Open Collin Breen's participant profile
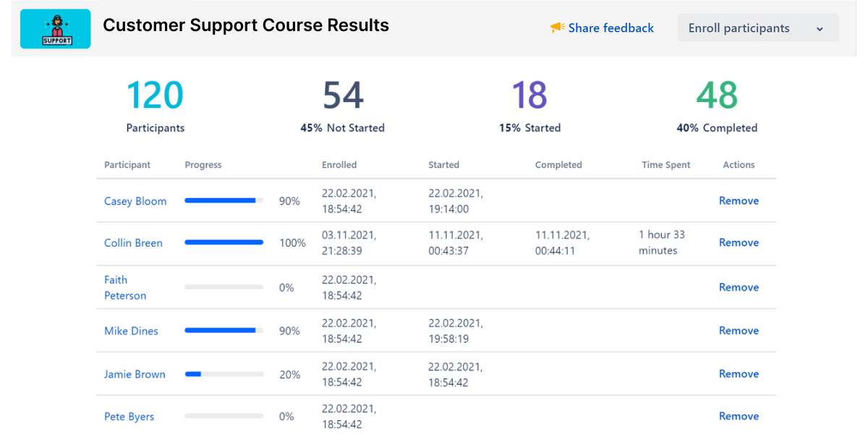 point(133,243)
